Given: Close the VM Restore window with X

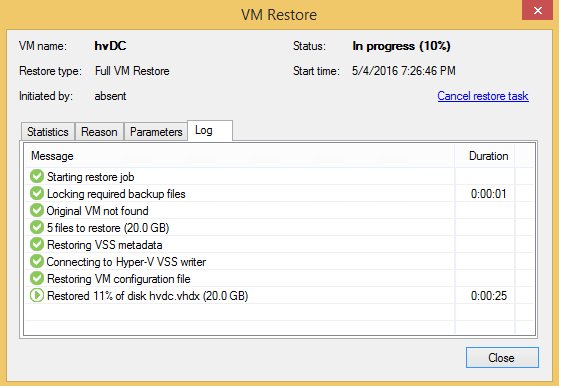Looking at the screenshot, I should click(537, 10).
